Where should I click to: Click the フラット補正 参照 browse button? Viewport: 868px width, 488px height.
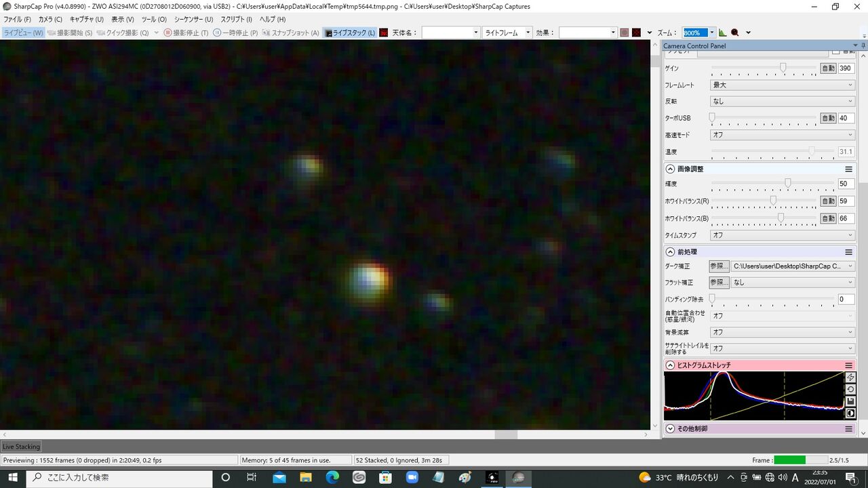(719, 283)
